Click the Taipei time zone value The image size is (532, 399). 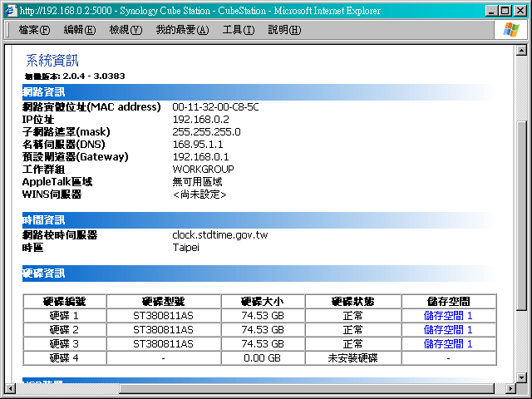point(185,248)
